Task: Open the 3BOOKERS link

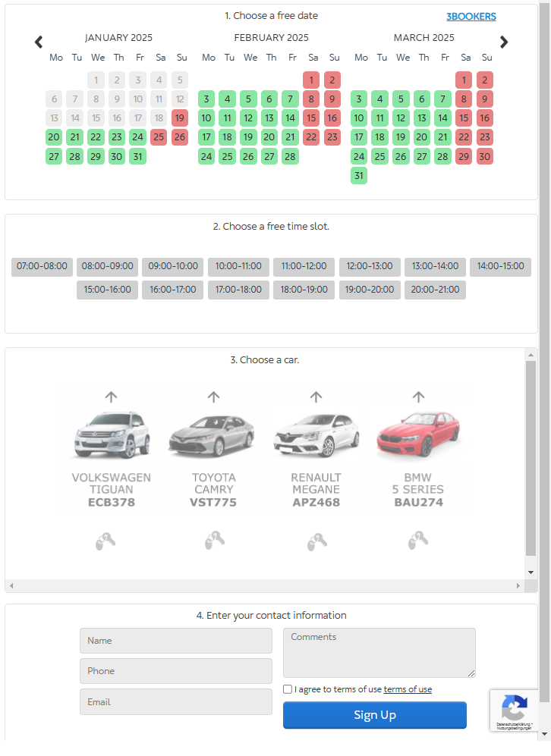Action: pos(471,17)
